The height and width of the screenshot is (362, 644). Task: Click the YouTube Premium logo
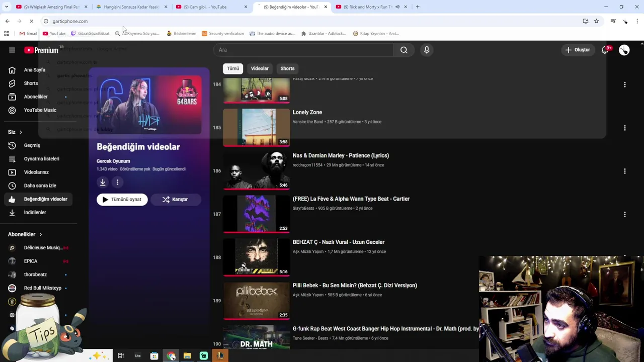click(41, 50)
